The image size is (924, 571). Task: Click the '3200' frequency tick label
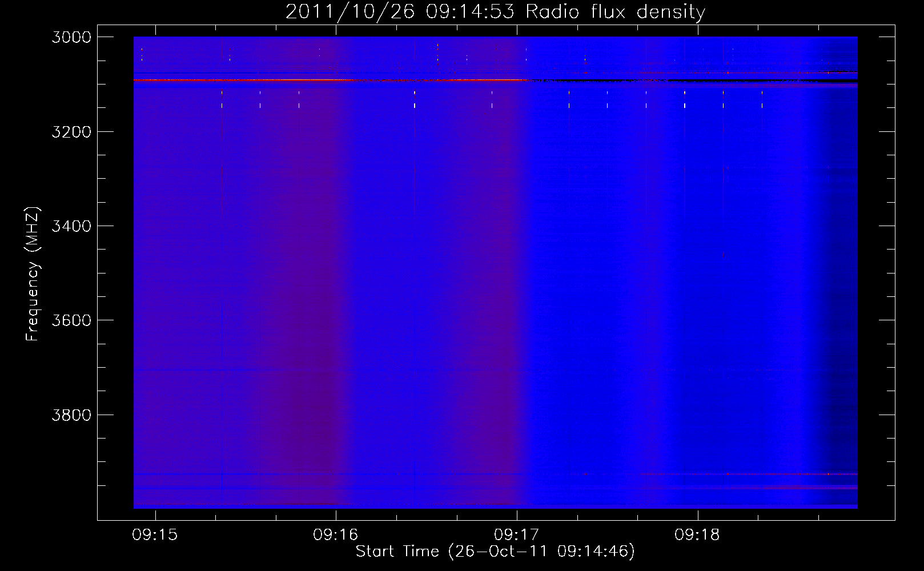point(71,132)
